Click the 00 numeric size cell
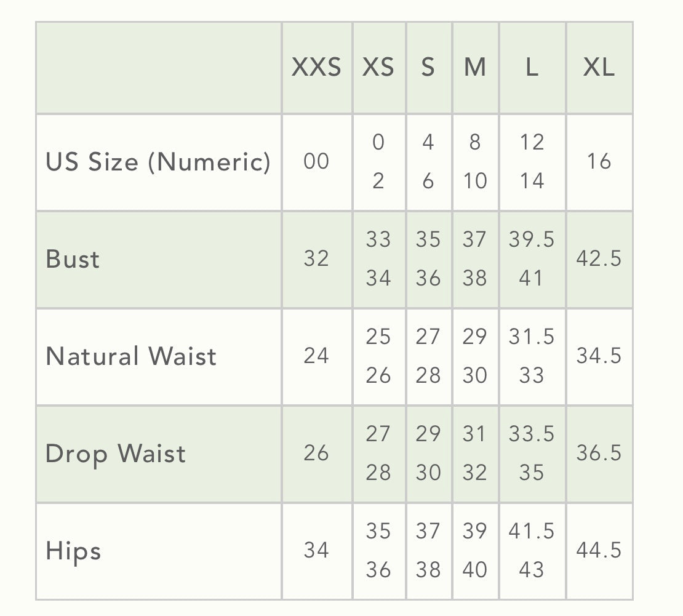 click(316, 162)
